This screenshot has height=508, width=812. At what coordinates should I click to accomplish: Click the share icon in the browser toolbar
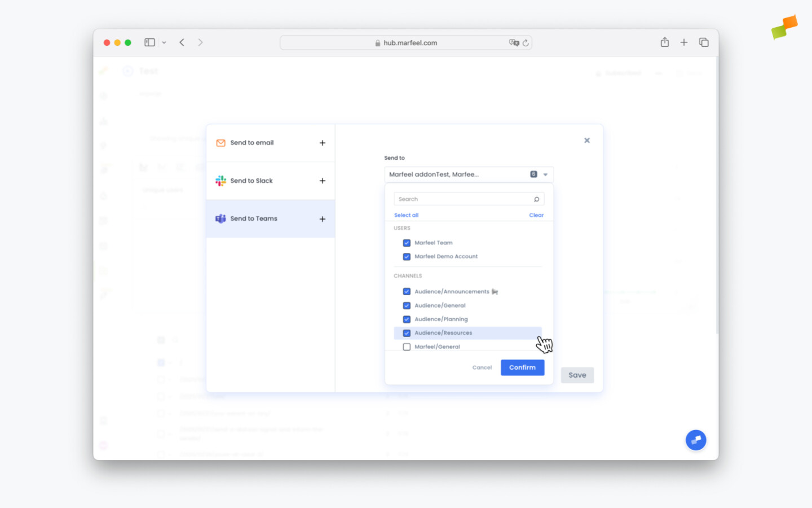pyautogui.click(x=664, y=42)
